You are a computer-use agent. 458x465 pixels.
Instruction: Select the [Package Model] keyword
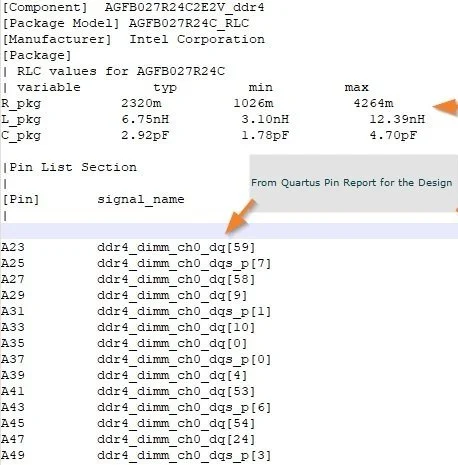61,23
